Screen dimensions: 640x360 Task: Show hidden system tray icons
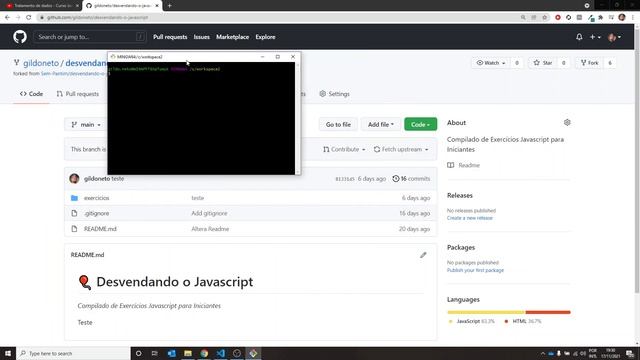[542, 353]
